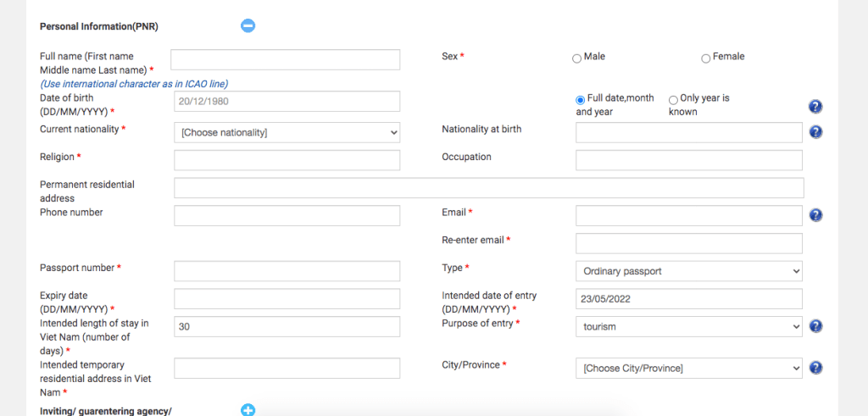Click the Date of birth field
Screen dimensions: 868x416
point(287,101)
